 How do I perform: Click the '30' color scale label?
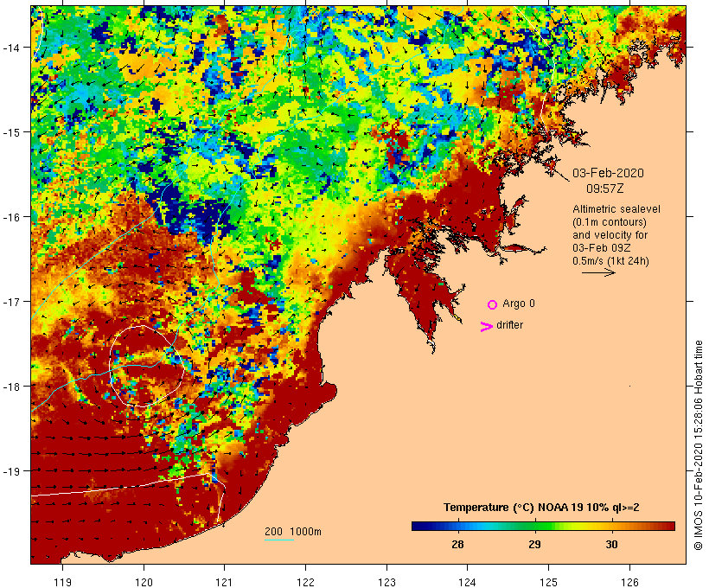[611, 544]
